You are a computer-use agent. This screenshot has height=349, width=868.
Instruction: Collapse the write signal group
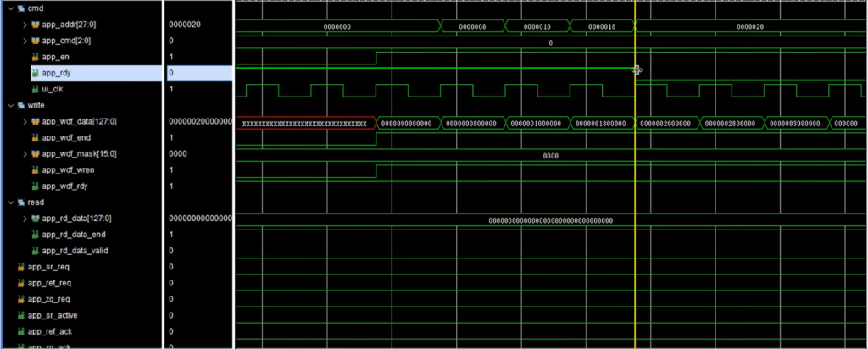pos(11,105)
